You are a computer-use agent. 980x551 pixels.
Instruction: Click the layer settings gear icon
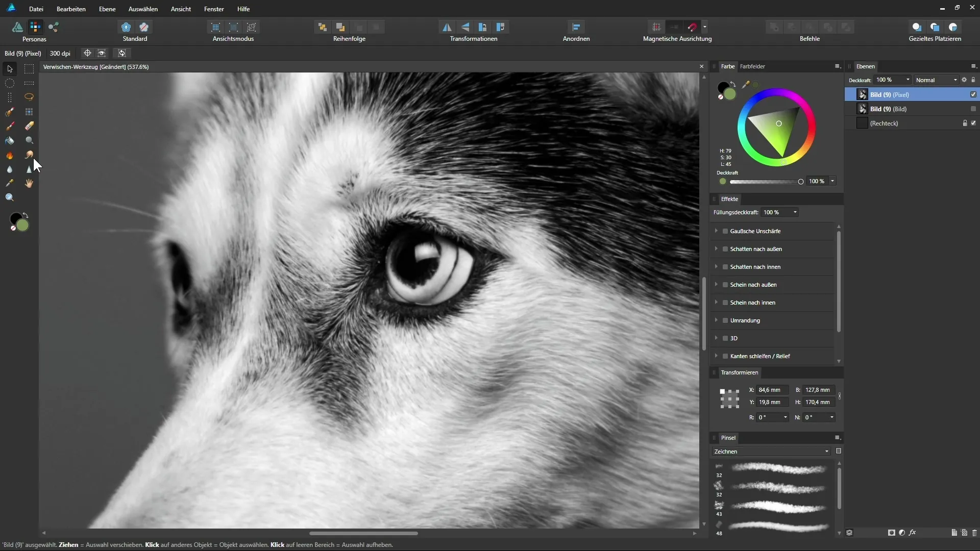pyautogui.click(x=964, y=80)
